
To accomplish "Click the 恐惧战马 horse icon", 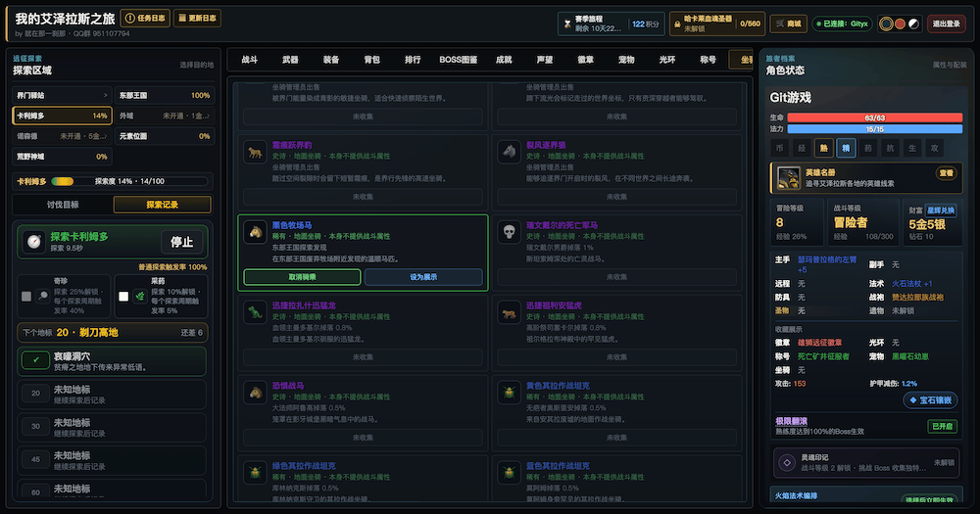I will pyautogui.click(x=255, y=393).
